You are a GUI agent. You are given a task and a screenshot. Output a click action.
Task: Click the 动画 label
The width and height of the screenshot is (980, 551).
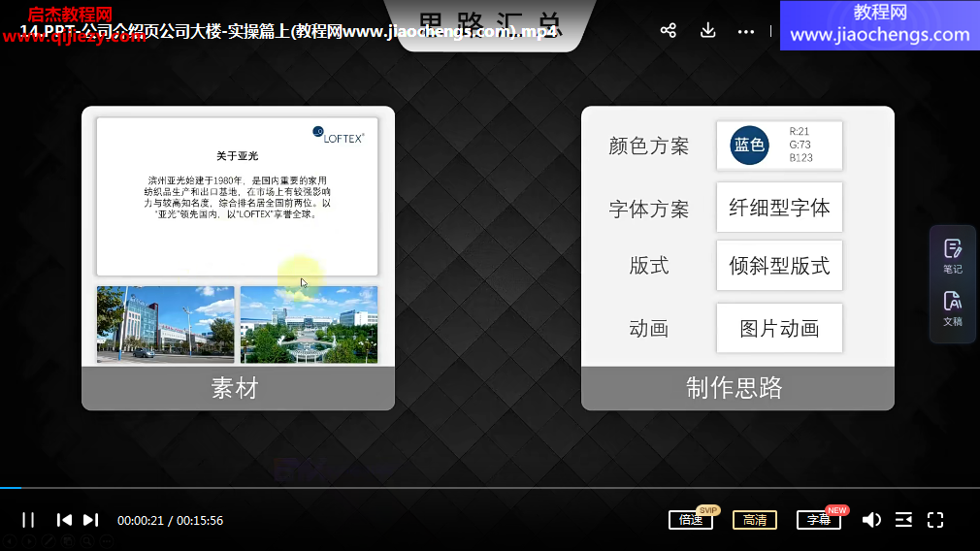[649, 328]
